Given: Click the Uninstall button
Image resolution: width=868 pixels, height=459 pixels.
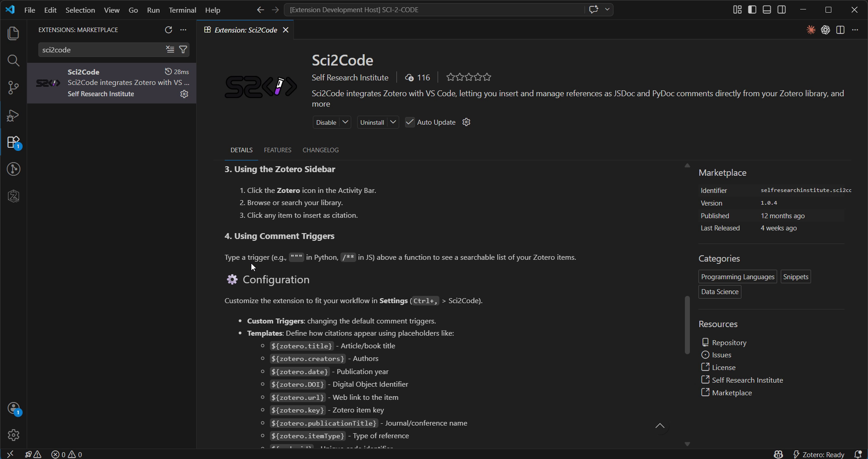Looking at the screenshot, I should 373,122.
